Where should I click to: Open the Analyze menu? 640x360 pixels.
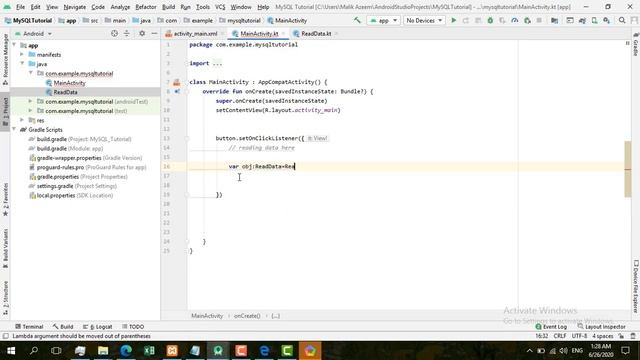pos(120,7)
